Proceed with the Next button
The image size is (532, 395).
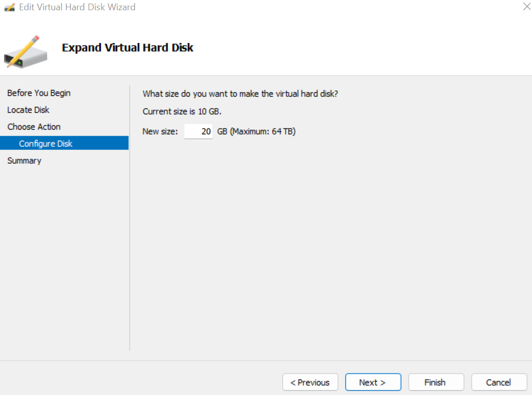(373, 382)
